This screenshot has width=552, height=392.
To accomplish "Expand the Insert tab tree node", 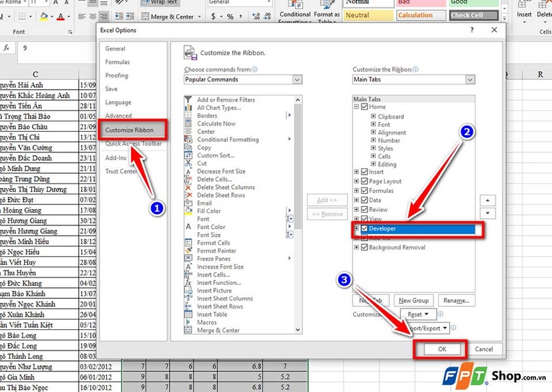I will click(356, 172).
